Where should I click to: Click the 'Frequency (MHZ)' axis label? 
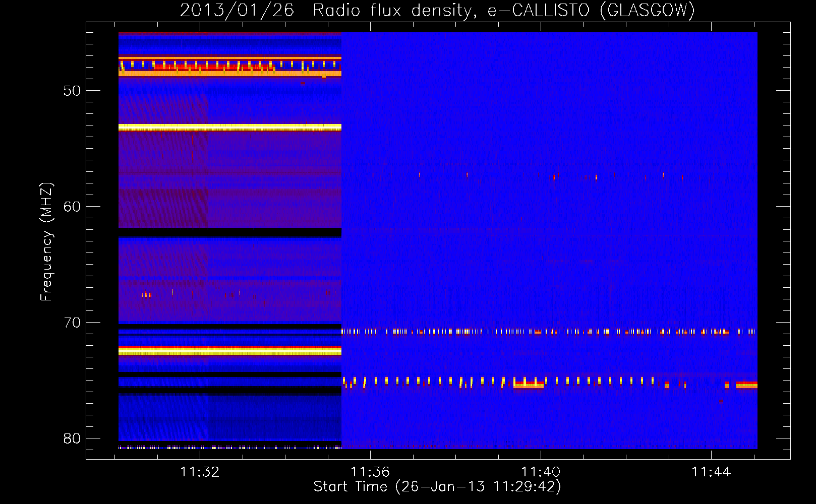(46, 242)
